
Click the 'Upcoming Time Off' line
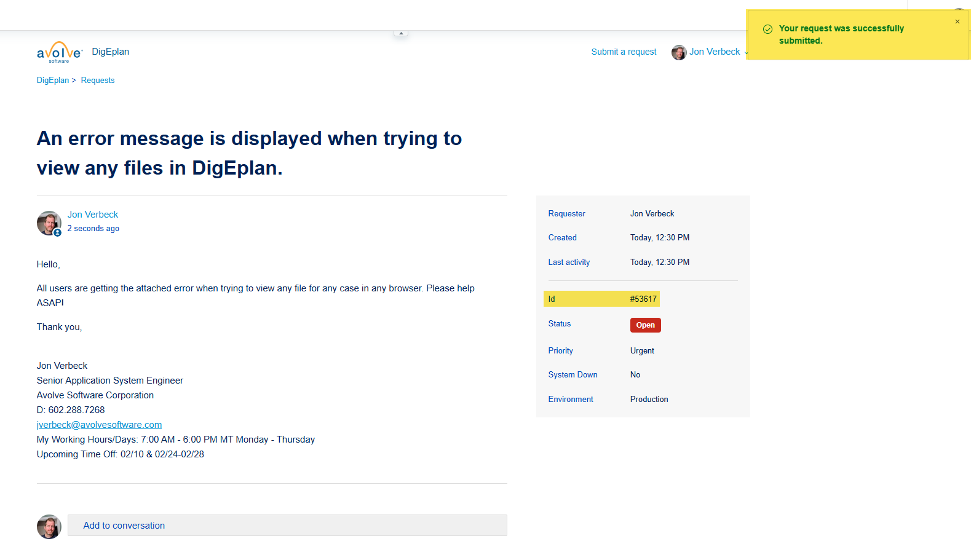[x=121, y=454]
